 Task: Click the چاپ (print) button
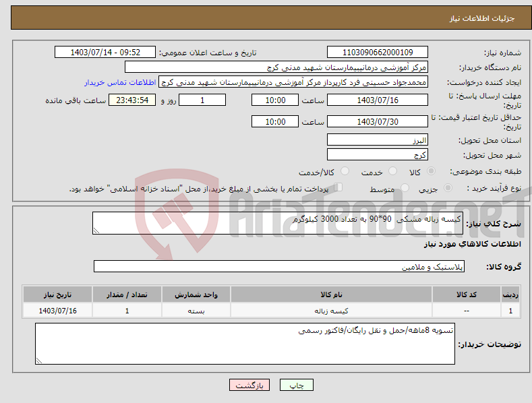pyautogui.click(x=296, y=385)
